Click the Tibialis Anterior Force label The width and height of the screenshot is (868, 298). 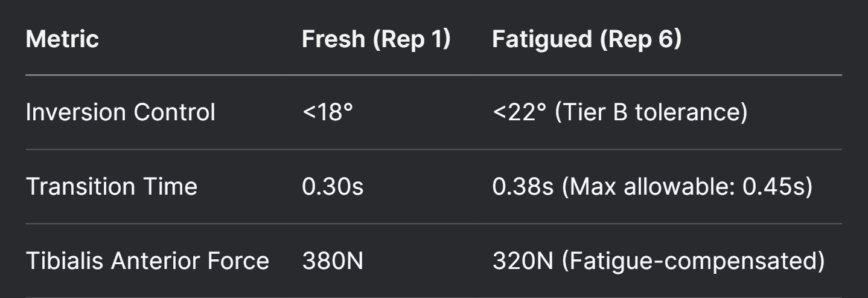(147, 261)
